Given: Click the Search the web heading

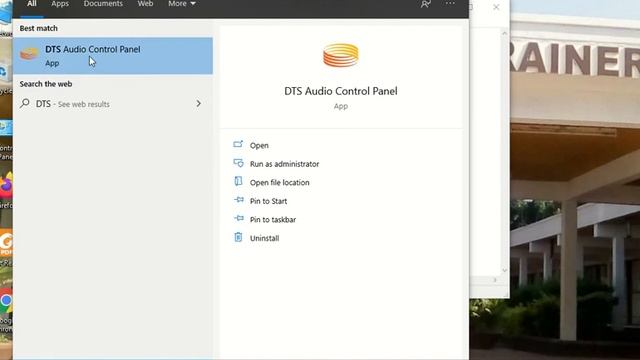Looking at the screenshot, I should pos(46,84).
